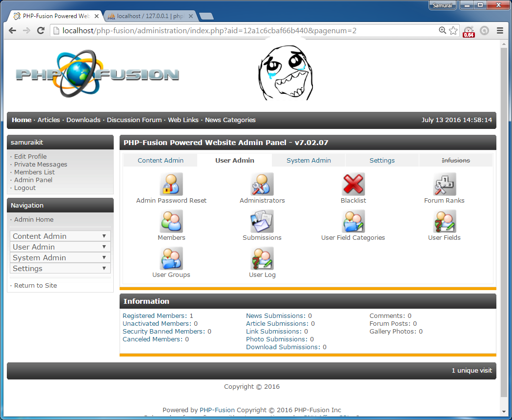The image size is (512, 420).
Task: Open Article Submissions link
Action: [277, 324]
